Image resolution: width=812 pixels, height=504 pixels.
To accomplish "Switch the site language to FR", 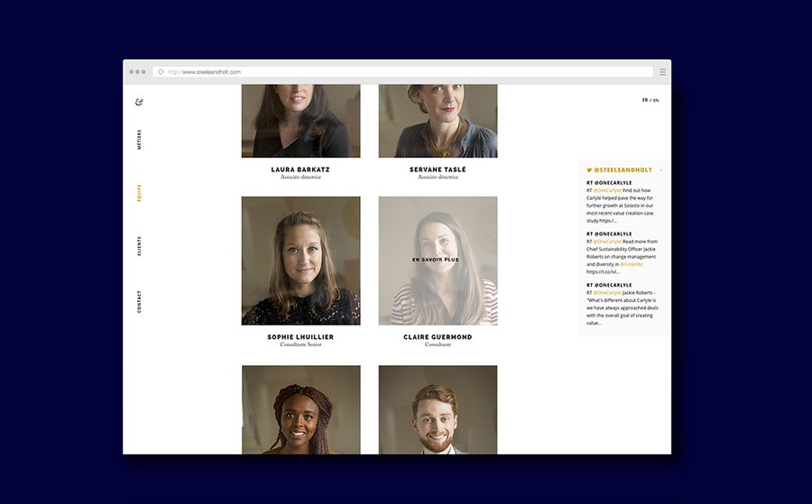I will tap(644, 100).
